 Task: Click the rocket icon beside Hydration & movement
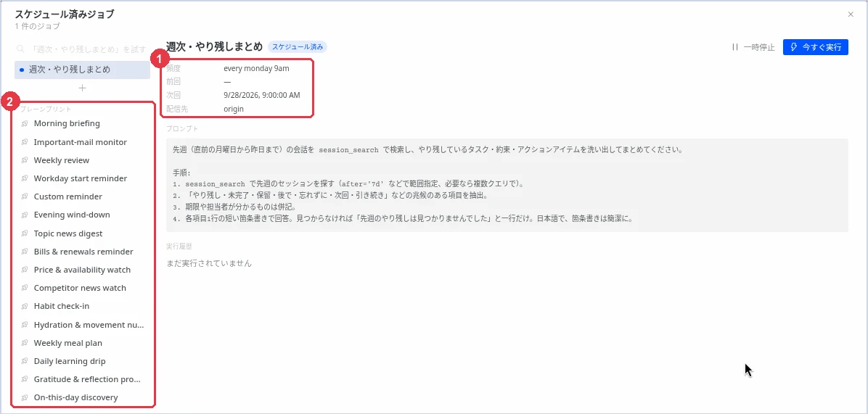point(25,324)
